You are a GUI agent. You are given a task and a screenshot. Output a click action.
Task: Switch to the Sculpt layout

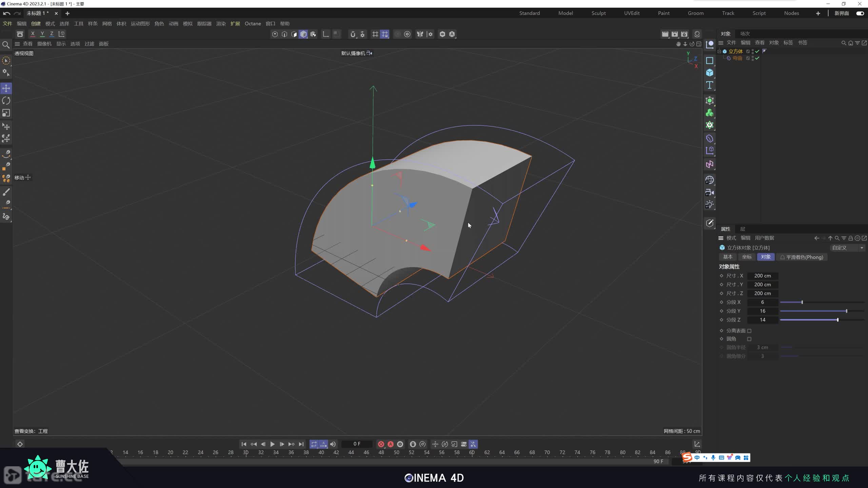(598, 13)
